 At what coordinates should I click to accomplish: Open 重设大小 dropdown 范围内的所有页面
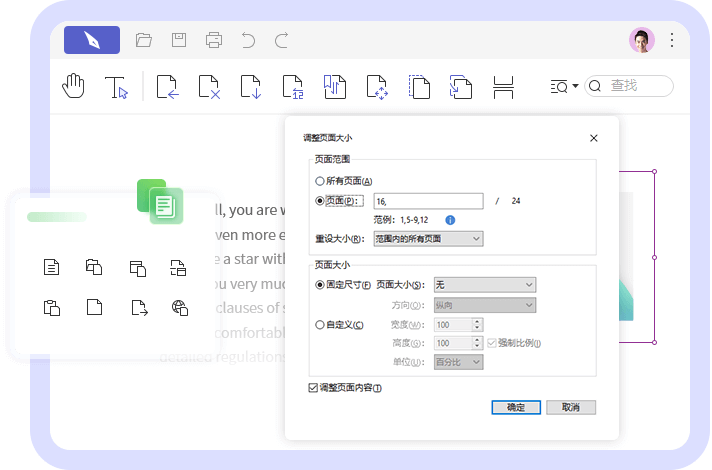(428, 239)
